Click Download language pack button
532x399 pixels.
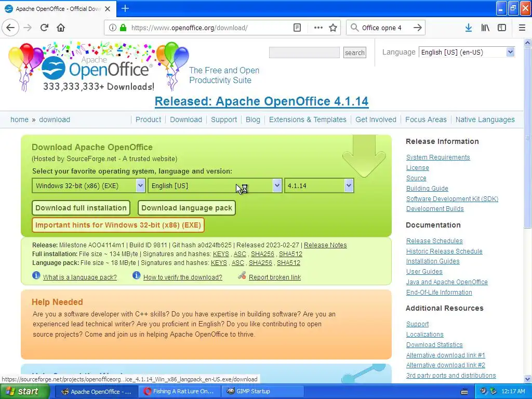coord(187,208)
